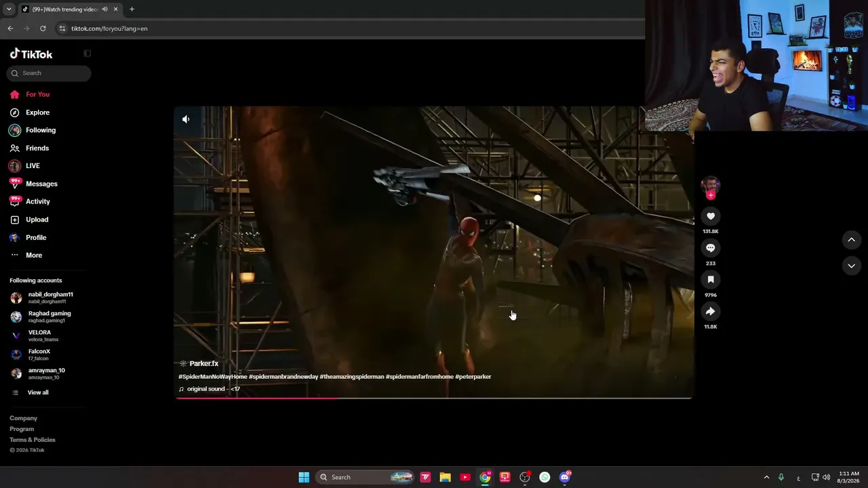This screenshot has height=488, width=868.
Task: Open Terms & Policies link
Action: click(x=33, y=440)
